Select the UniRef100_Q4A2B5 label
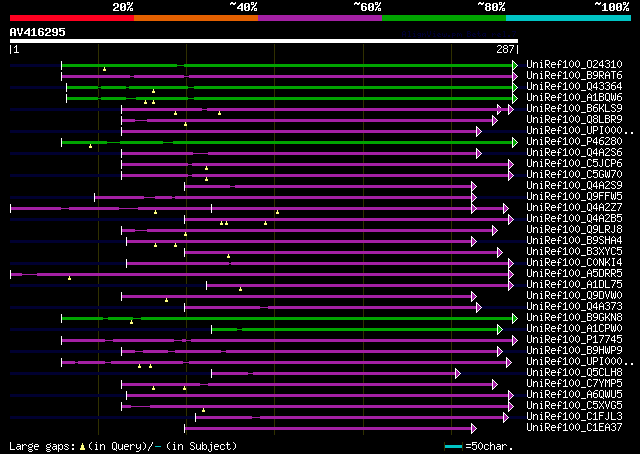Image resolution: width=640 pixels, height=454 pixels. tap(574, 219)
